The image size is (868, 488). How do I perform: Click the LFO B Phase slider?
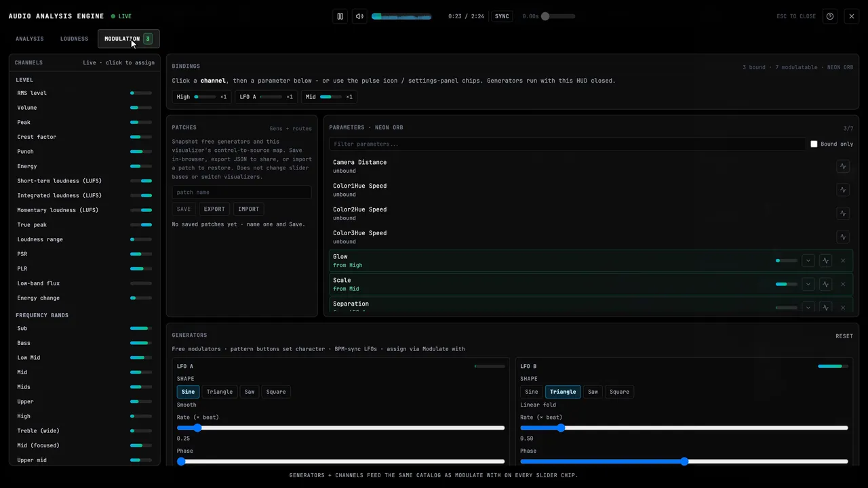pos(684,462)
